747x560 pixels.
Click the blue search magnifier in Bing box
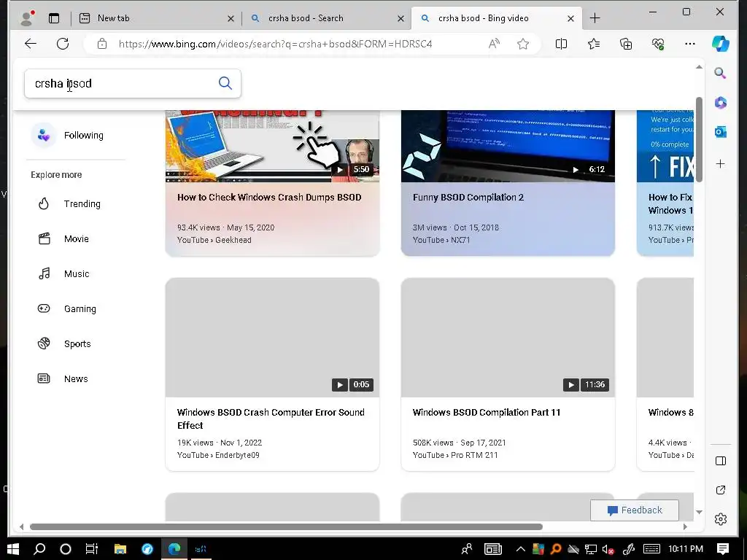click(225, 83)
